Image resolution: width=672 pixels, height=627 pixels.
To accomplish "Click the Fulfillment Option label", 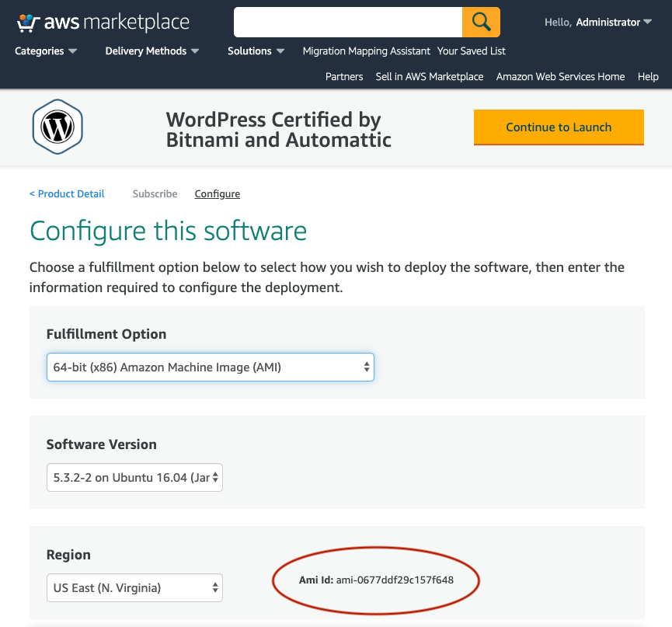I will click(x=106, y=334).
